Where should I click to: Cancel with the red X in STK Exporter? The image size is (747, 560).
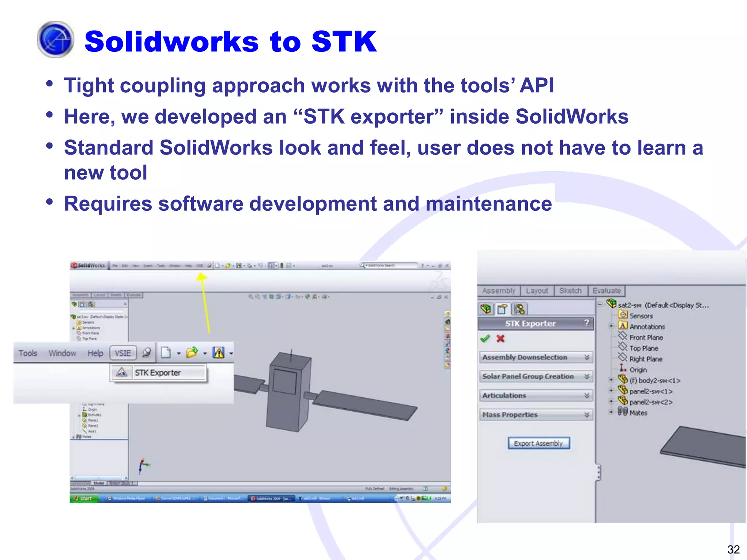point(500,339)
